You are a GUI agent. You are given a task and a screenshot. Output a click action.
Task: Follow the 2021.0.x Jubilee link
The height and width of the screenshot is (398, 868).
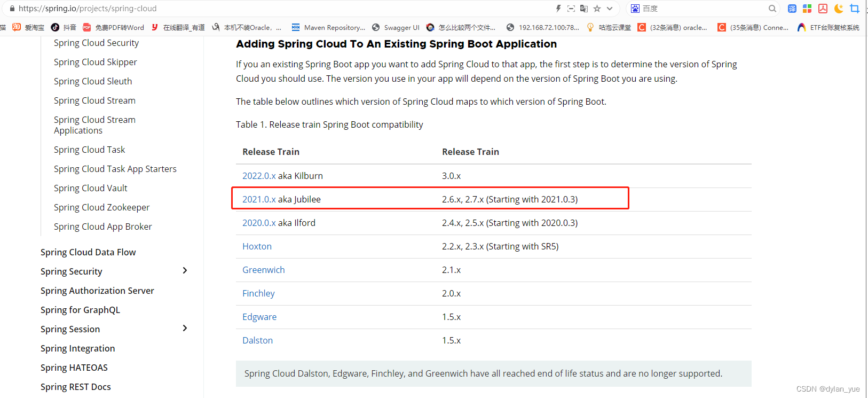259,199
